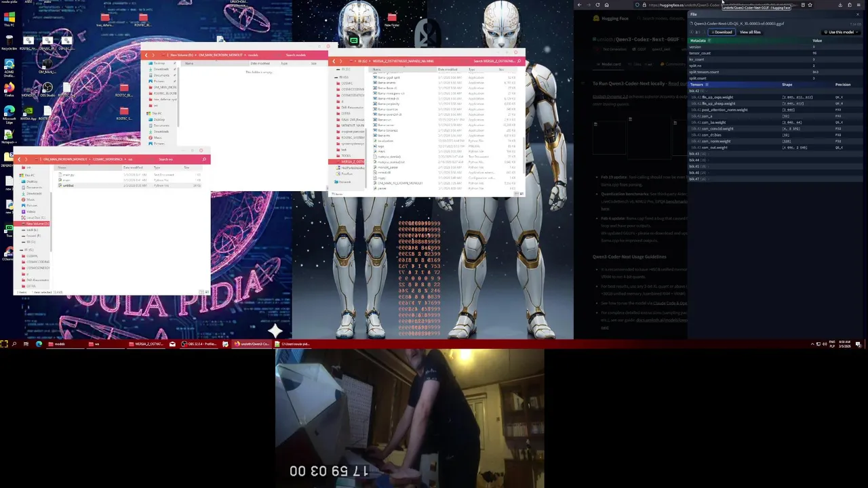The width and height of the screenshot is (868, 488).
Task: Click the file list scrollbar in WERSJA window
Action: click(524, 155)
